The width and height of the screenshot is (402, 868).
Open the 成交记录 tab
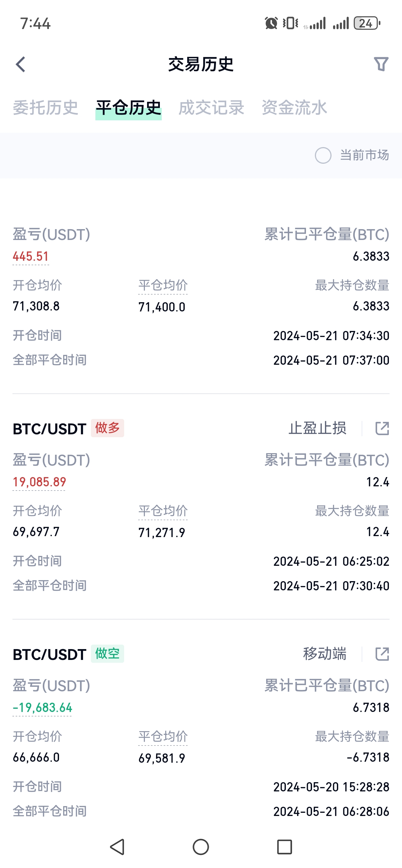pyautogui.click(x=211, y=108)
